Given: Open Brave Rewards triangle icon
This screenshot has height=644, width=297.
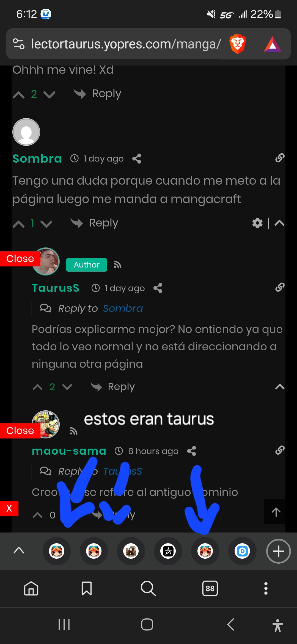Looking at the screenshot, I should tap(273, 44).
